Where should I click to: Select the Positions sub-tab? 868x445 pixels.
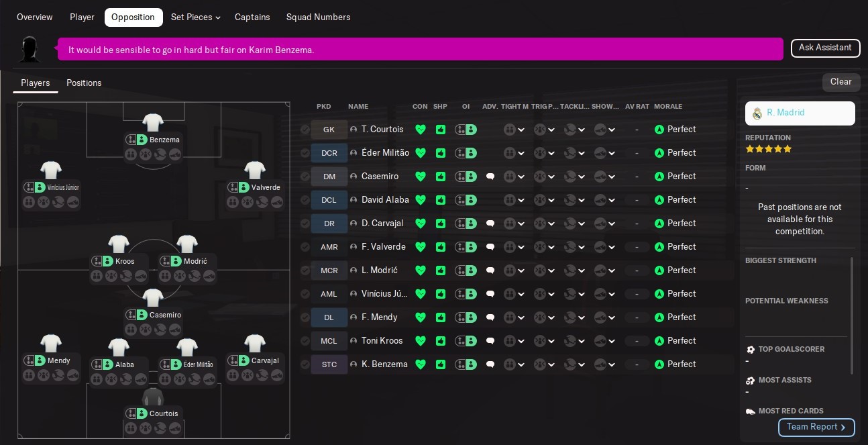[84, 83]
